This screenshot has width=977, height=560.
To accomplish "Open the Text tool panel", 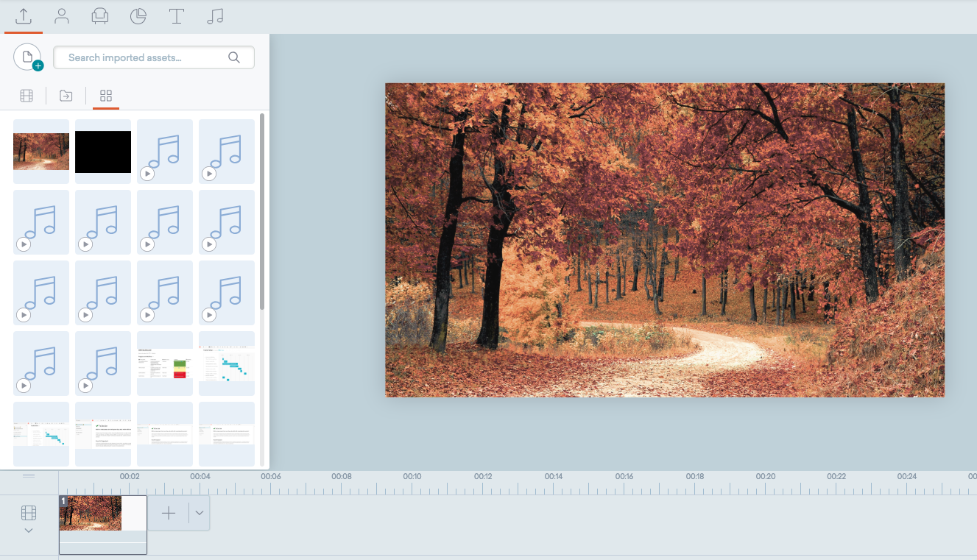I will 176,15.
